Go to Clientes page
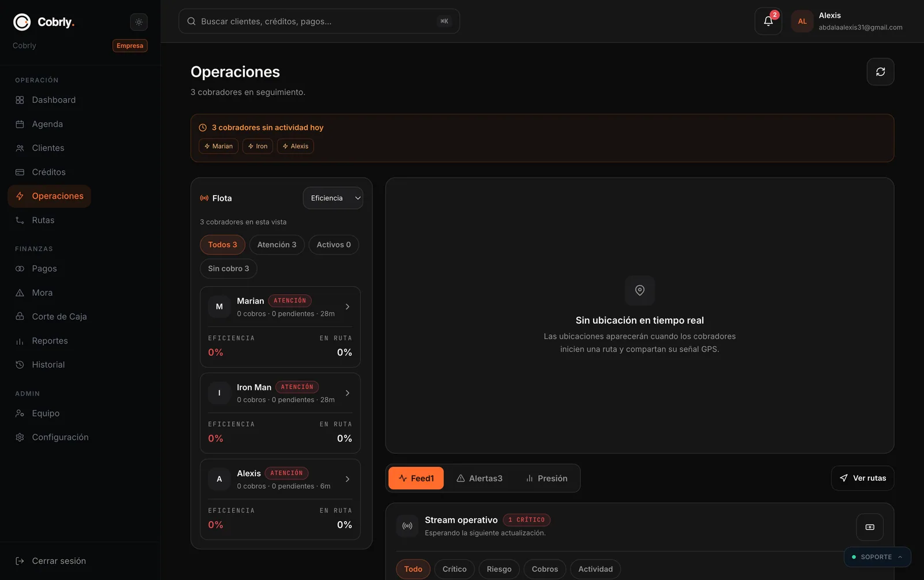 pos(49,148)
